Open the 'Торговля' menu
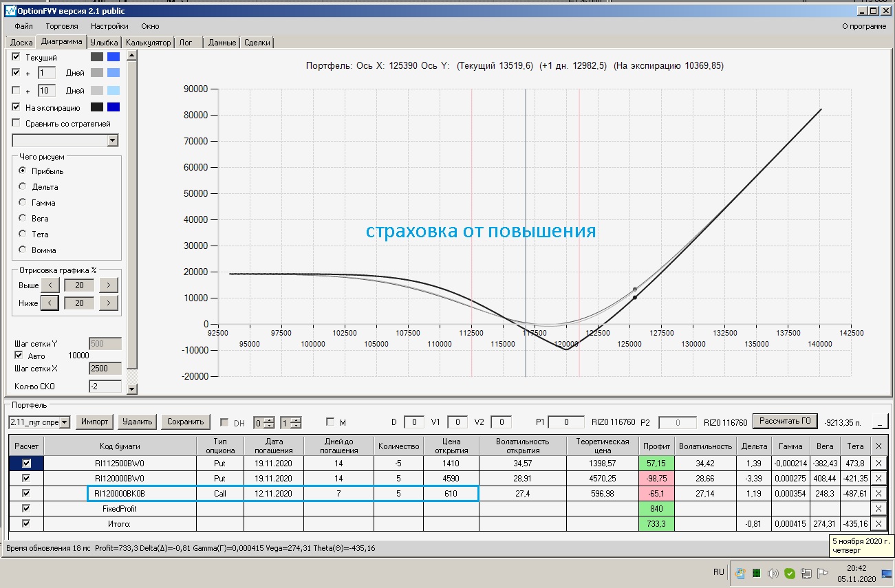The width and height of the screenshot is (895, 588). 61,26
